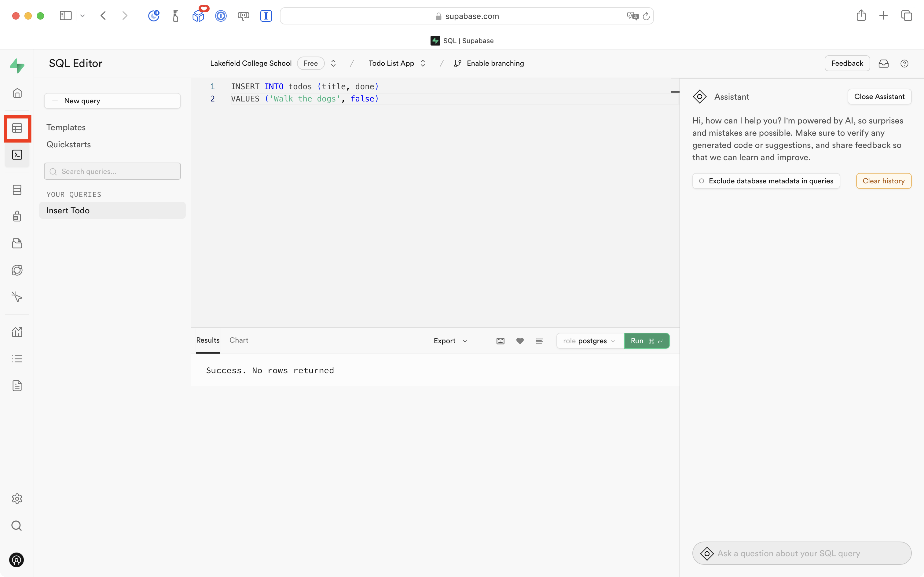Favorite the query with the heart icon
Screen dimensions: 924x577
tap(520, 341)
